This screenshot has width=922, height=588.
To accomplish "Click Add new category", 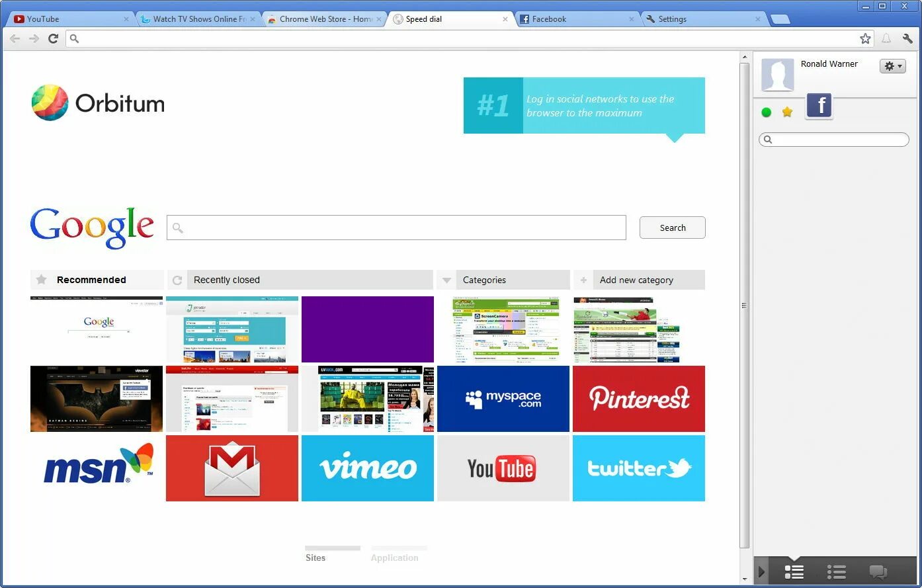I will tap(639, 280).
